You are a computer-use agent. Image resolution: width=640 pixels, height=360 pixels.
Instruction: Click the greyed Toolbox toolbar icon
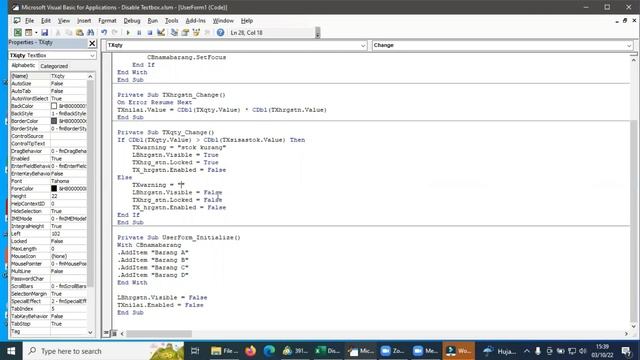(x=207, y=33)
